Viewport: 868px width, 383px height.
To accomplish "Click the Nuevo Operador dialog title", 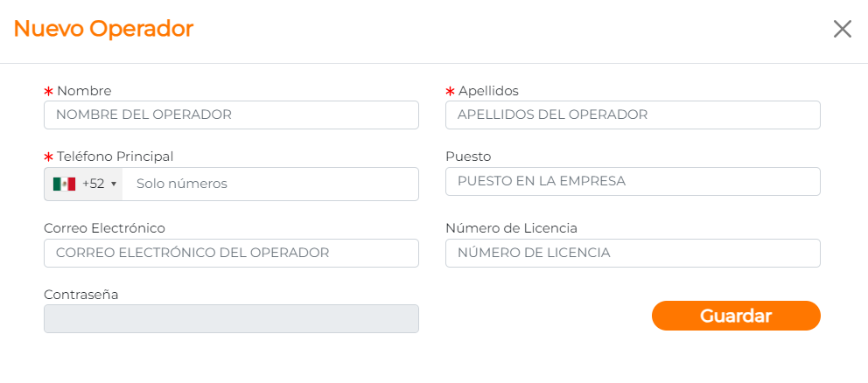I will 103,29.
